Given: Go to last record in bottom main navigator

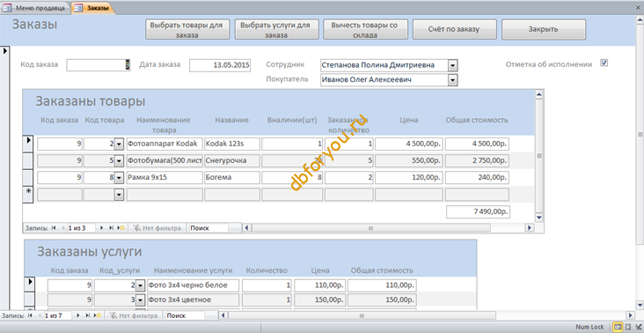Looking at the screenshot, I should pyautogui.click(x=87, y=315).
